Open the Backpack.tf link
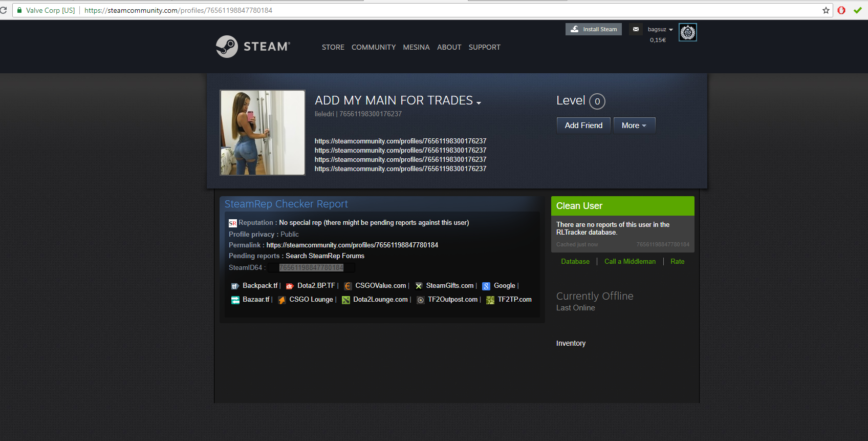 point(260,286)
